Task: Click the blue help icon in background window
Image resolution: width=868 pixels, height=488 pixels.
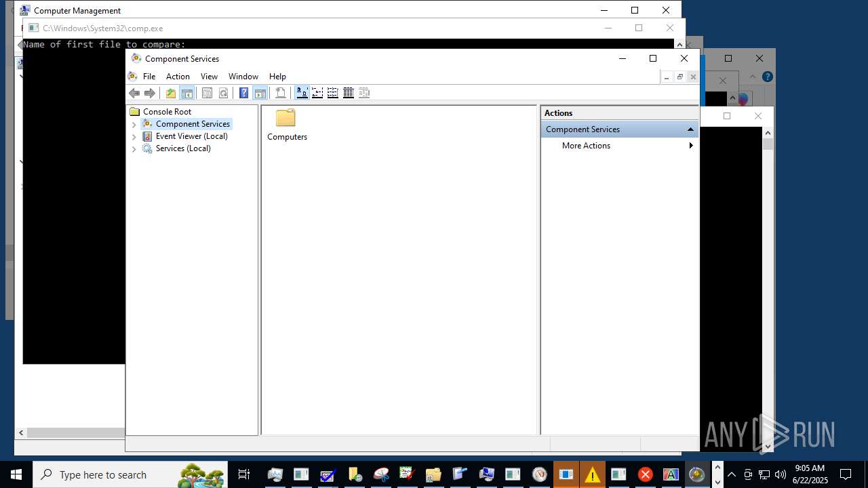Action: click(x=767, y=77)
